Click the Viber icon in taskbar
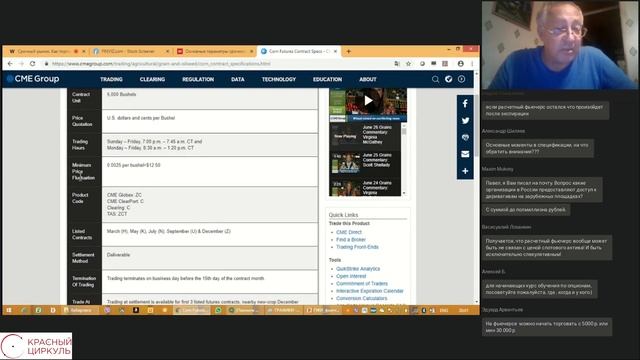Screen dimensions: 640x360 tap(107, 310)
